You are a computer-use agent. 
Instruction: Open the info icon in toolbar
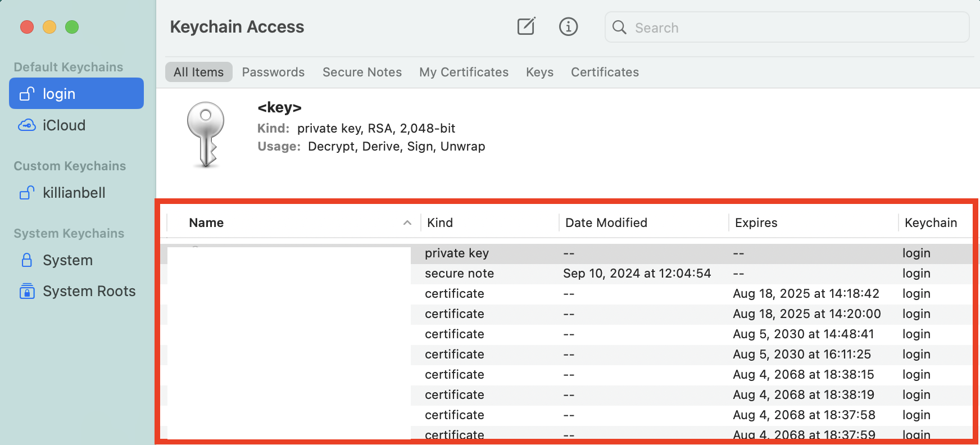click(568, 26)
